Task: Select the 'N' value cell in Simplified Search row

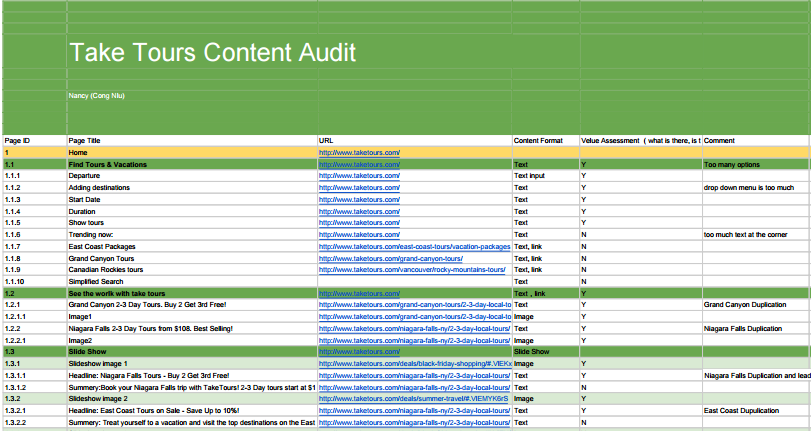Action: [641, 282]
